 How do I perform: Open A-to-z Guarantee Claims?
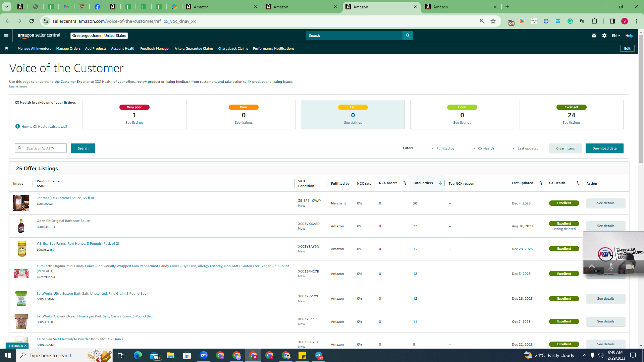tap(194, 48)
